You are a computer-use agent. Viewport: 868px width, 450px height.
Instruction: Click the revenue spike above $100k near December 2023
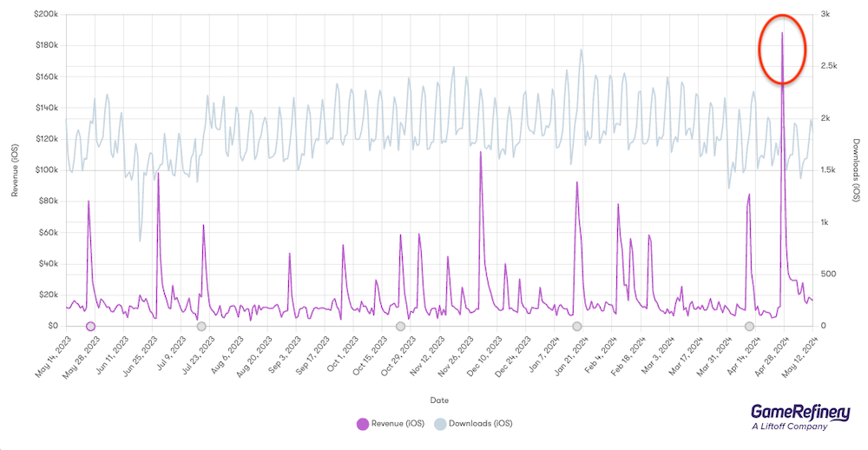tap(481, 153)
